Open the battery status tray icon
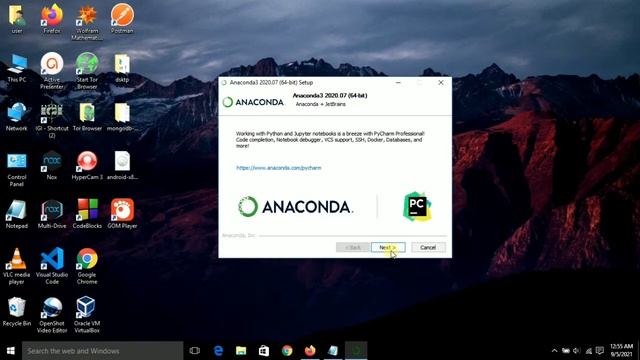This screenshot has width=640, height=360. coord(566,351)
